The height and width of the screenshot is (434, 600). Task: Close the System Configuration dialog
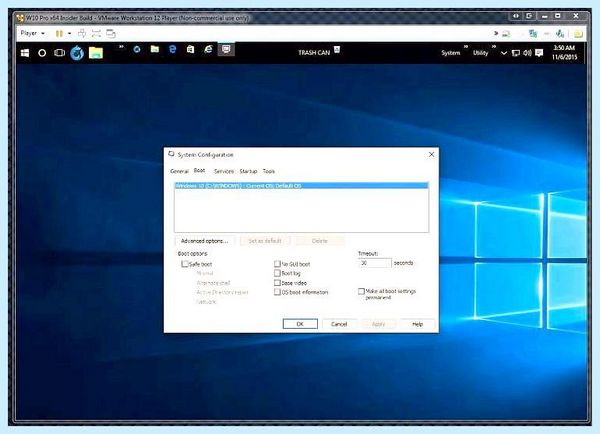pyautogui.click(x=431, y=154)
